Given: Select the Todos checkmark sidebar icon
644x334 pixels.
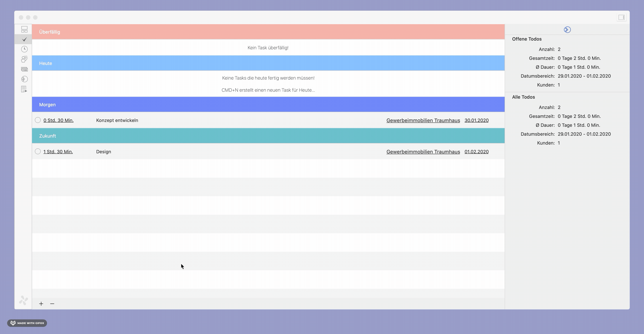Looking at the screenshot, I should [x=24, y=39].
